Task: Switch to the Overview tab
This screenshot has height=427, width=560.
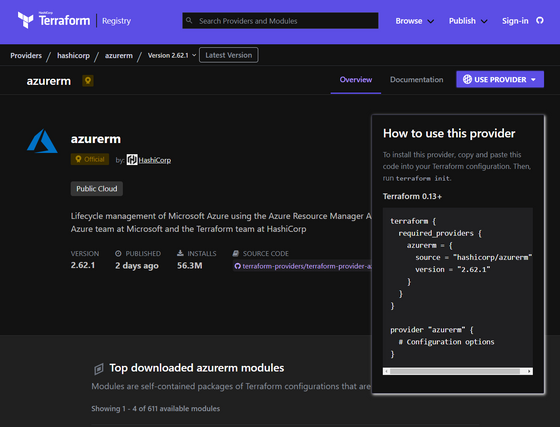Action: point(356,80)
